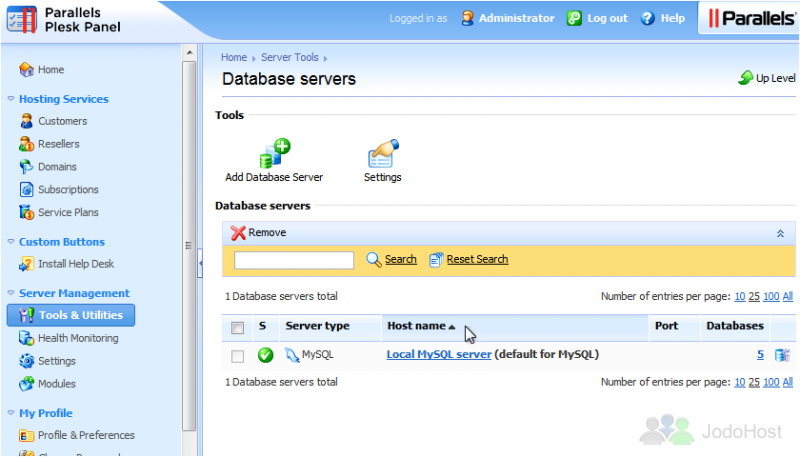Screen dimensions: 800x457
Task: Click the Health Monitoring icon
Action: (x=26, y=338)
